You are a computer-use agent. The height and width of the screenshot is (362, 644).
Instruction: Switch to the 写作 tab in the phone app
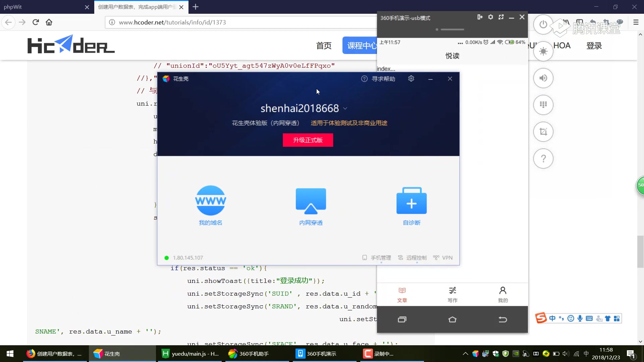coord(452,295)
